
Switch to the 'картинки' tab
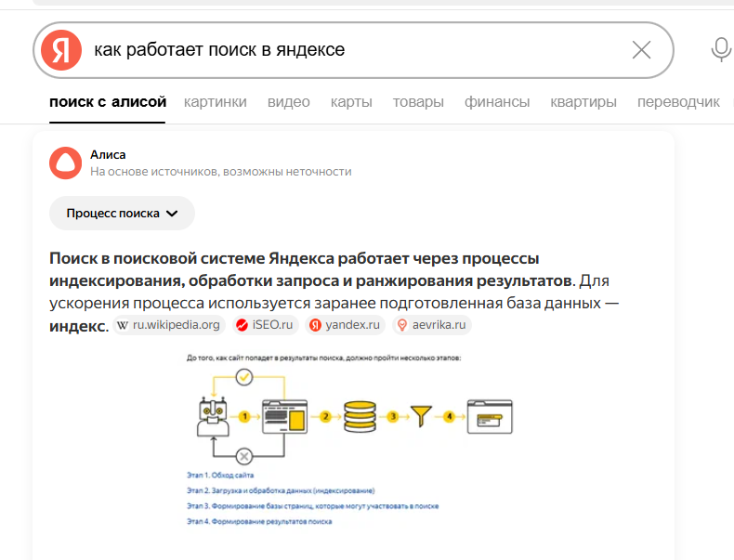pyautogui.click(x=216, y=101)
